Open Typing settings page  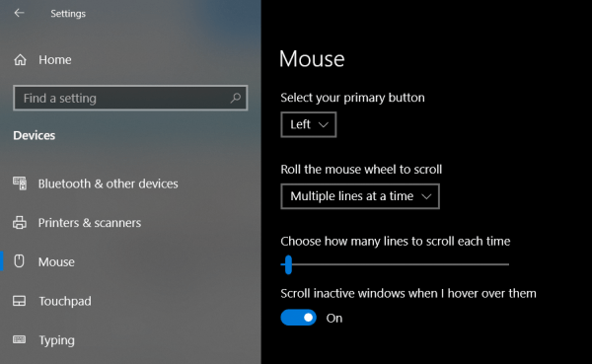tap(56, 340)
